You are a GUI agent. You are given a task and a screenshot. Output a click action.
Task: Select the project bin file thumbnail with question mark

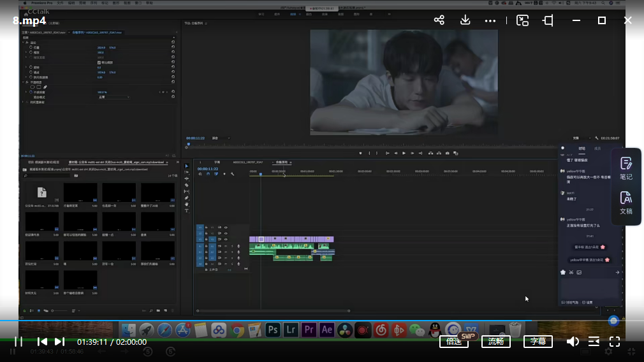pyautogui.click(x=42, y=192)
